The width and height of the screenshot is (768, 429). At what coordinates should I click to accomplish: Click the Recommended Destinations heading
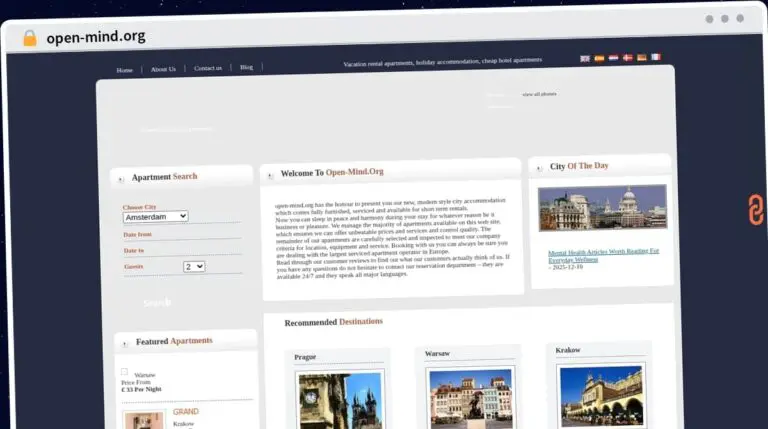(334, 322)
